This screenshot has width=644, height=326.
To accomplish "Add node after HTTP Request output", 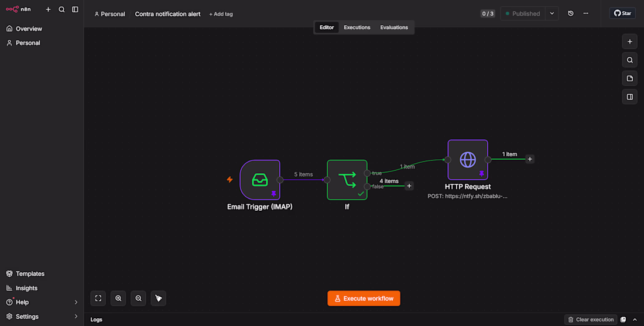I will coord(530,159).
